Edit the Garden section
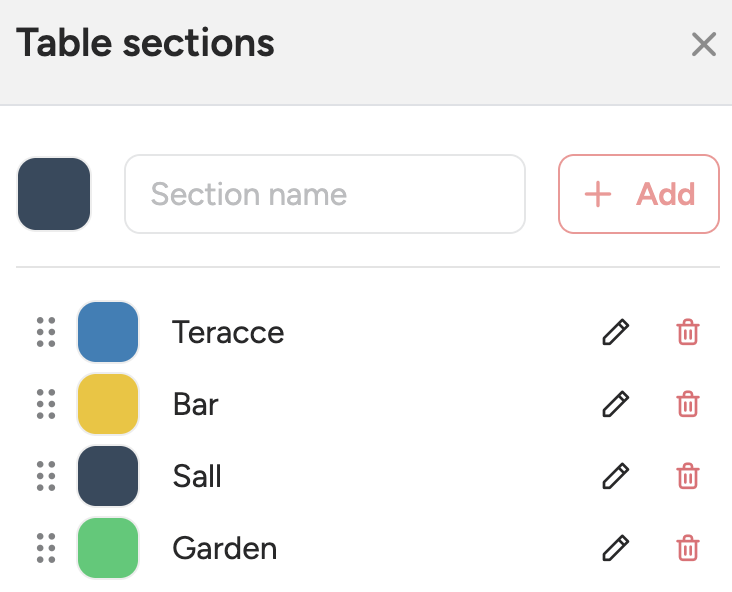The width and height of the screenshot is (732, 592). coord(616,548)
